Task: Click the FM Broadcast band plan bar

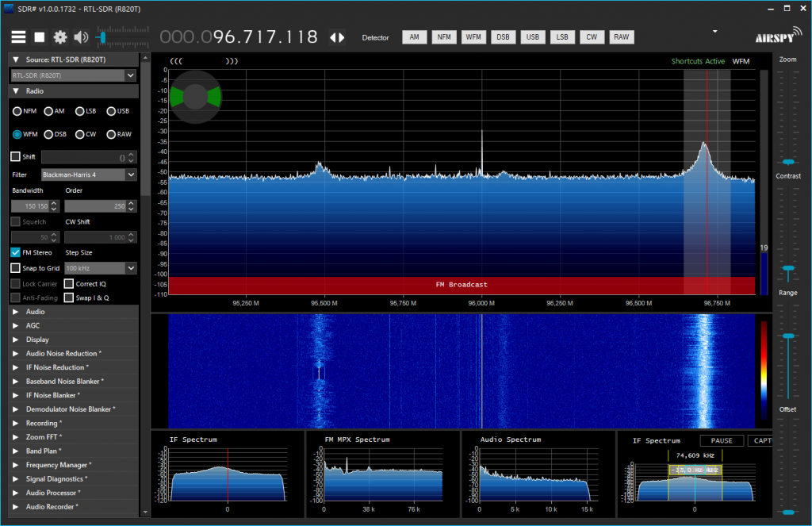Action: tap(462, 285)
